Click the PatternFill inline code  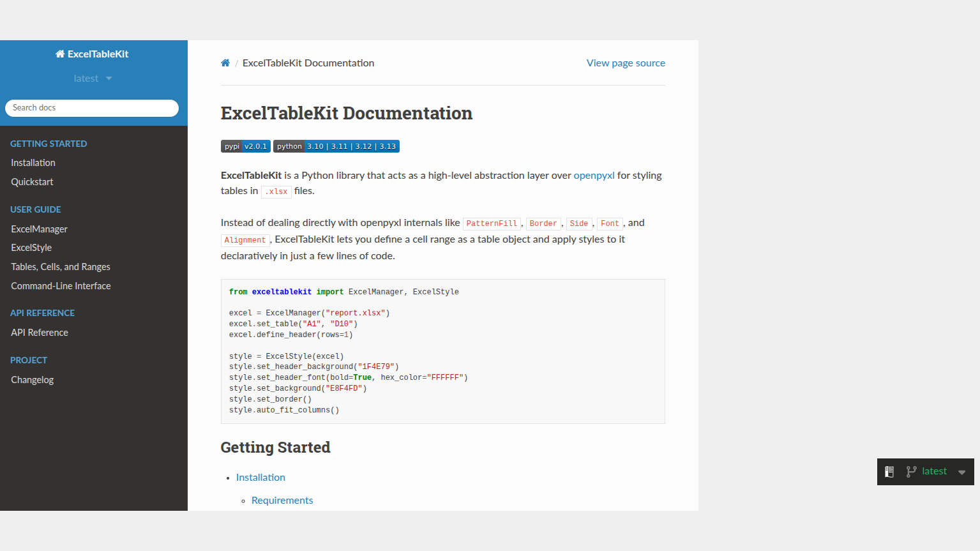pyautogui.click(x=492, y=223)
